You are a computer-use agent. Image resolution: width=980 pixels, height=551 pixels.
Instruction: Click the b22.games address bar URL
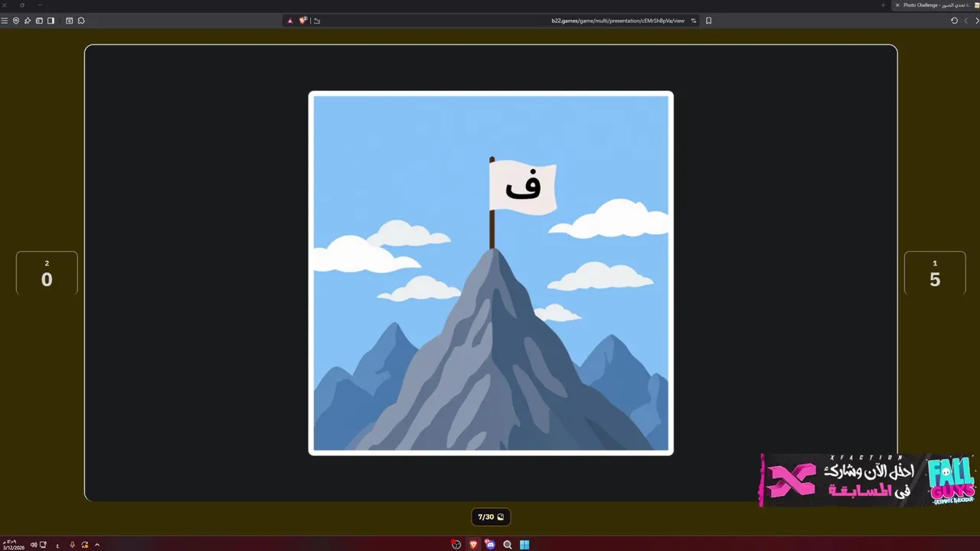(618, 21)
